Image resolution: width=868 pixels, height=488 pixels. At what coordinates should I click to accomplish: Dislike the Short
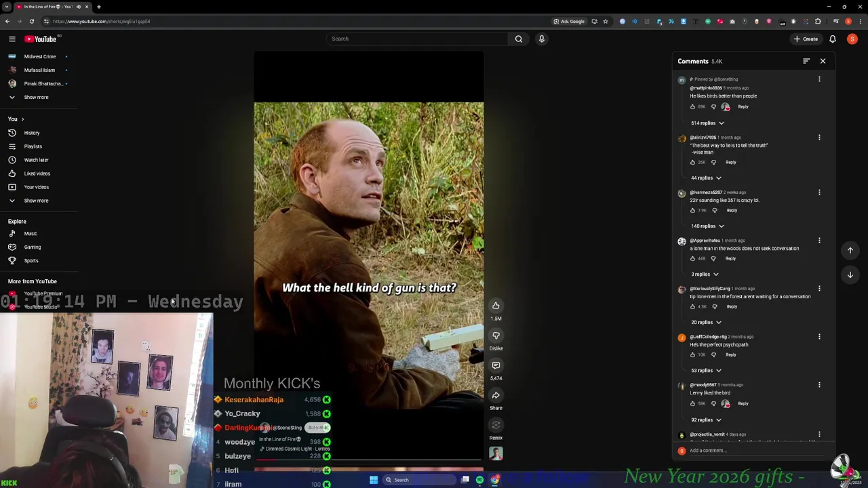[x=496, y=335]
